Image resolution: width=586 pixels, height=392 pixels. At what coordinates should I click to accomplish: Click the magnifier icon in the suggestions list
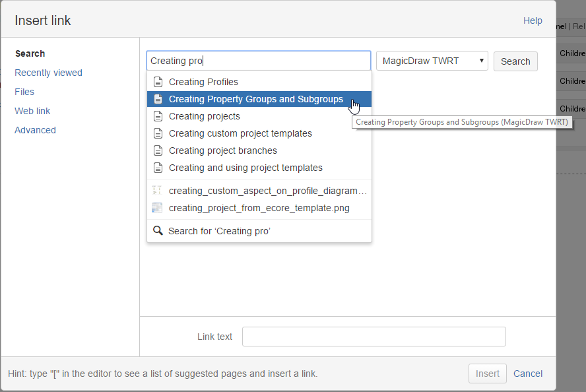click(158, 231)
